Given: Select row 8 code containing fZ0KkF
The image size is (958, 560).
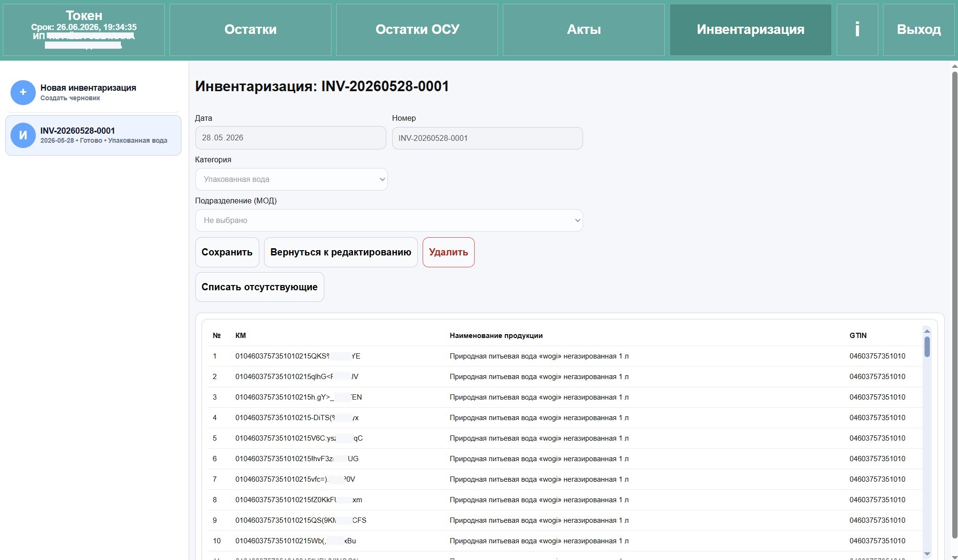Looking at the screenshot, I should 298,500.
